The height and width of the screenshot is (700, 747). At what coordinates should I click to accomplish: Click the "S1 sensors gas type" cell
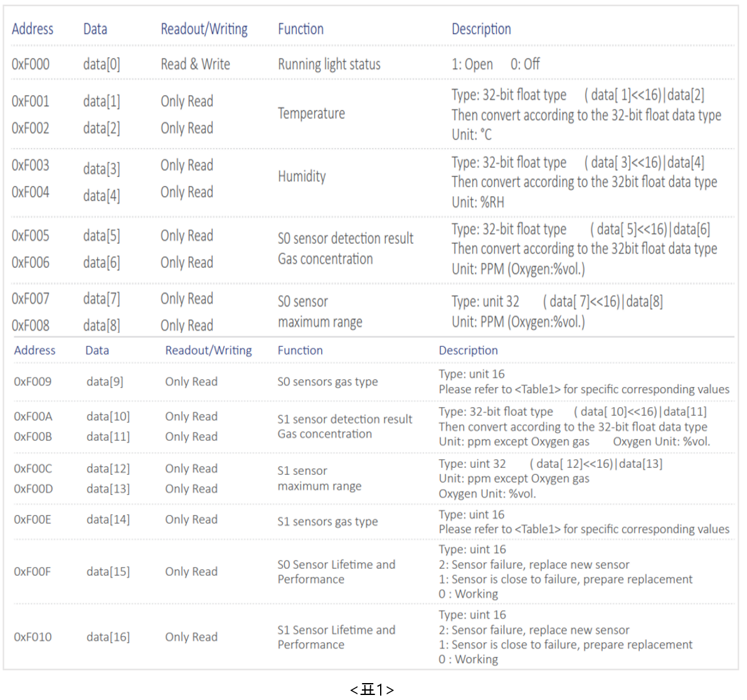click(327, 521)
